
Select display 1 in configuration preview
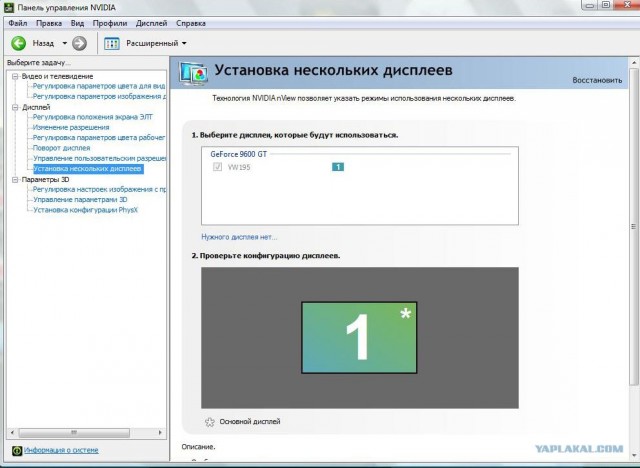359,337
